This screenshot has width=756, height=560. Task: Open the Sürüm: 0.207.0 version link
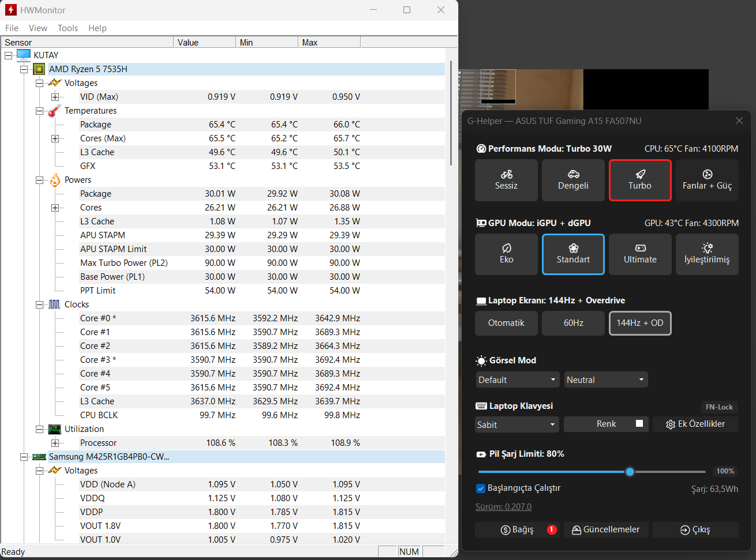point(503,507)
